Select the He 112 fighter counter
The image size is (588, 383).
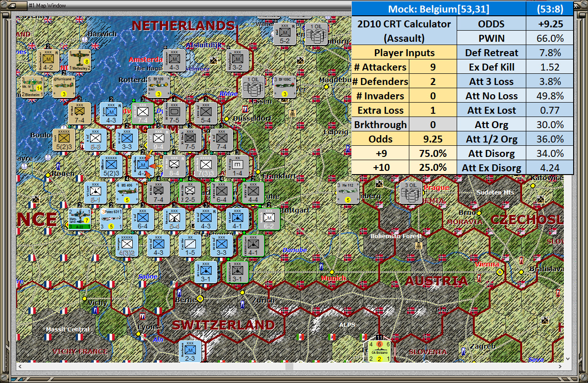click(x=348, y=193)
